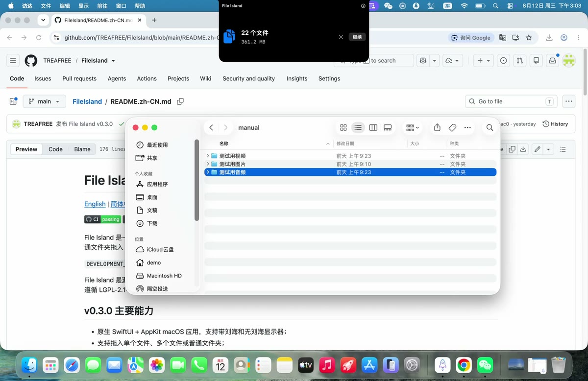Switch to the Actions tab
The width and height of the screenshot is (588, 381).
pos(147,78)
